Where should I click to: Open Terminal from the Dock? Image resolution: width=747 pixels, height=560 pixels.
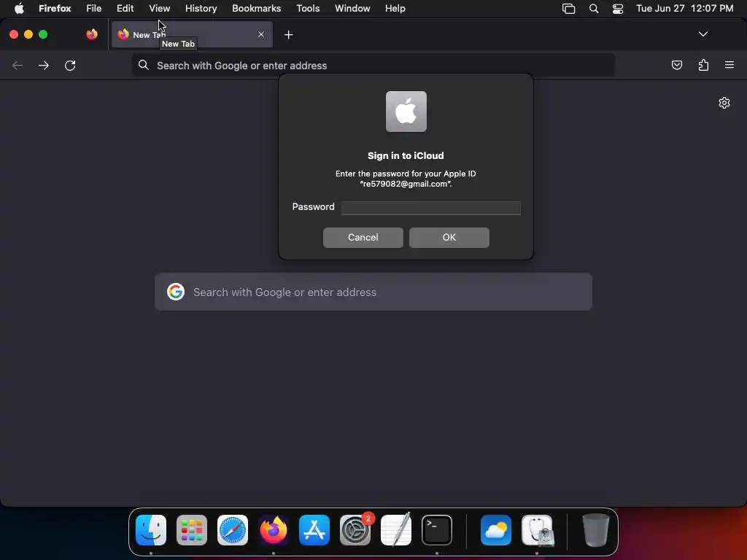coord(437,530)
